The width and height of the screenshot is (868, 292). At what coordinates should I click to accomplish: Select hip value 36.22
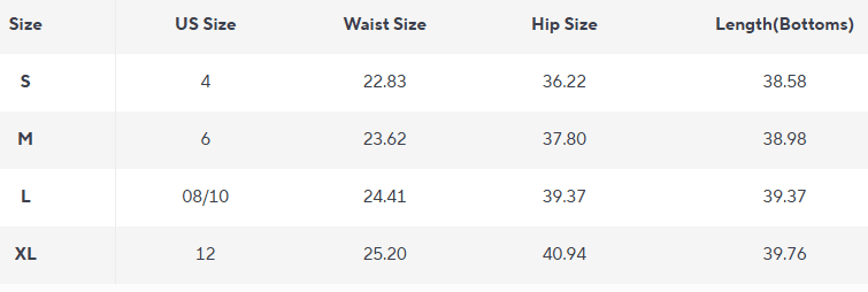click(x=564, y=82)
